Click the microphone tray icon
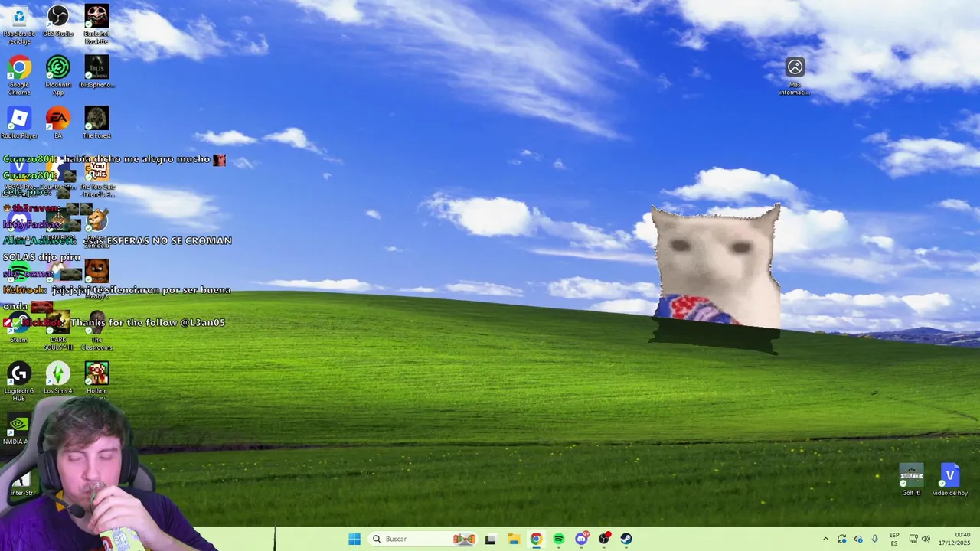 (875, 539)
